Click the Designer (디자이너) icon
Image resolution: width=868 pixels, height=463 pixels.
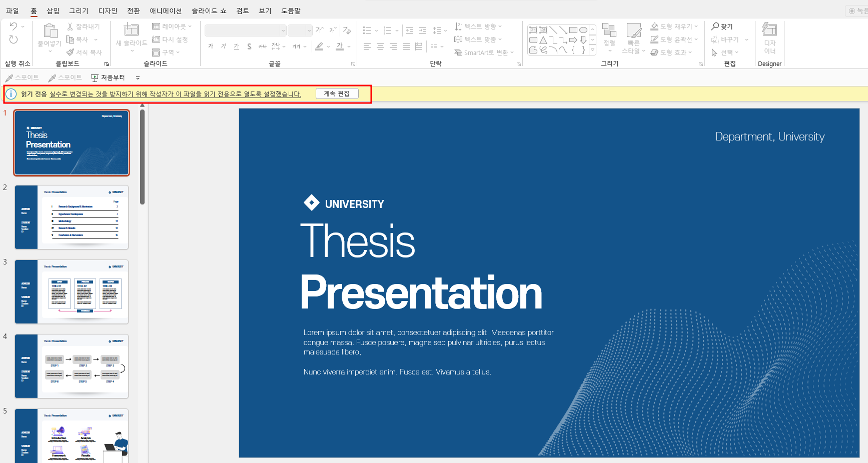pos(769,29)
